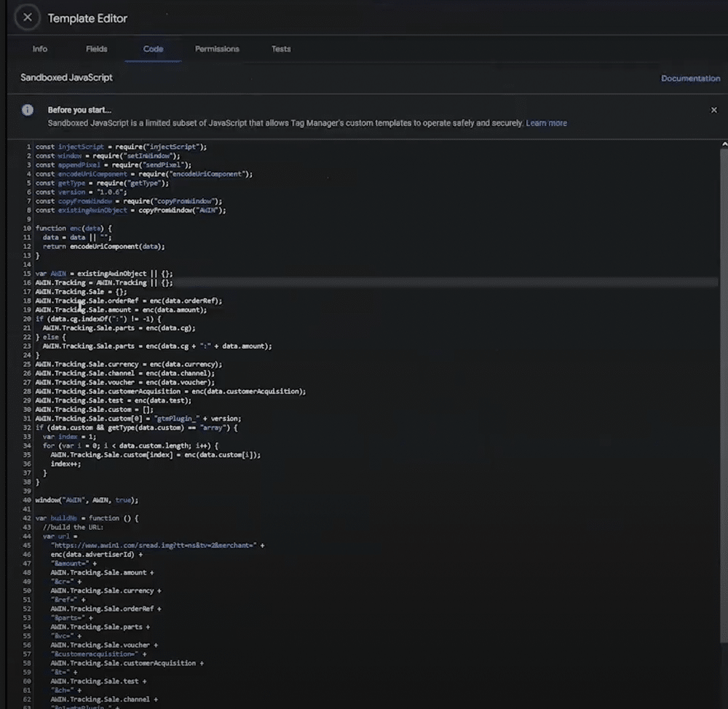Click line 2 requiring "setInWindow"
The height and width of the screenshot is (709, 728).
pos(108,156)
